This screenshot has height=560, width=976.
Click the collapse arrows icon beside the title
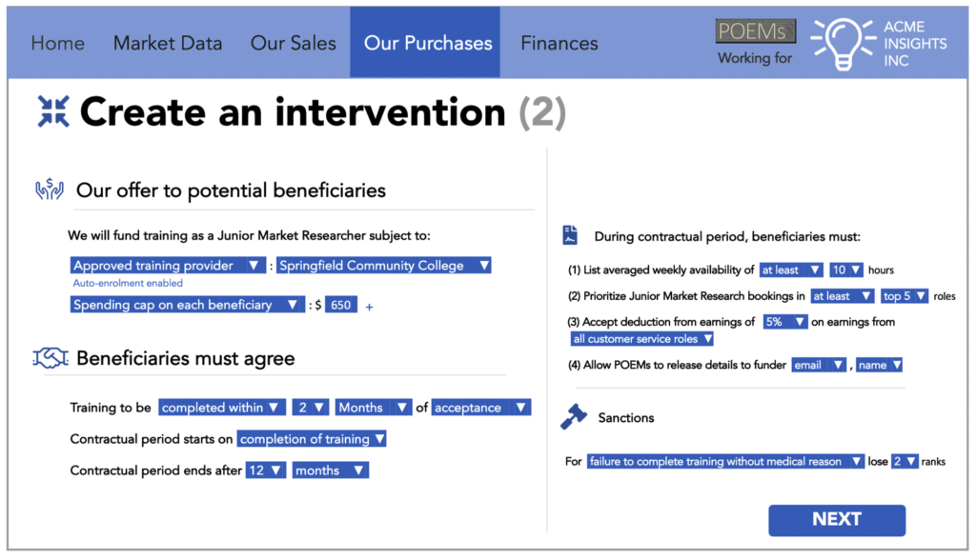pos(53,111)
